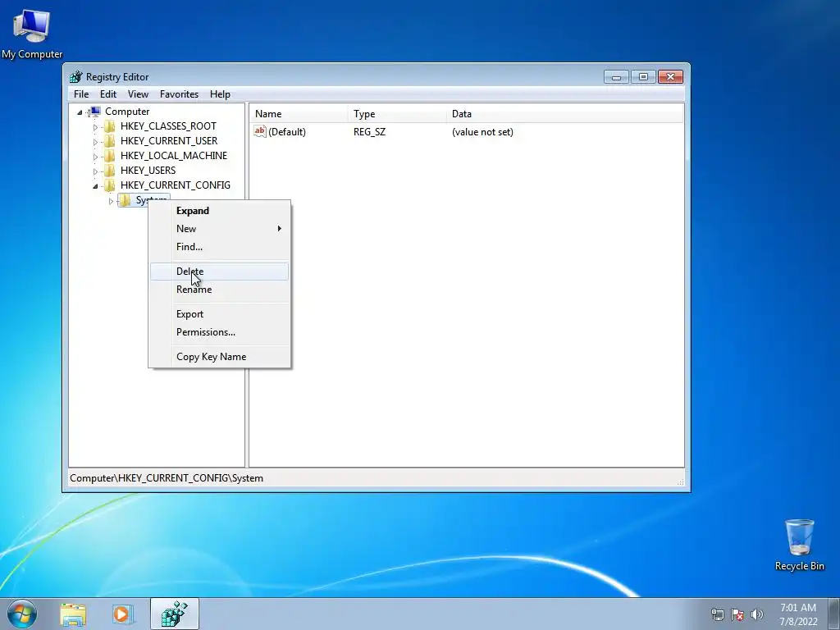Click the Computer root node icon
The height and width of the screenshot is (630, 840).
click(94, 112)
